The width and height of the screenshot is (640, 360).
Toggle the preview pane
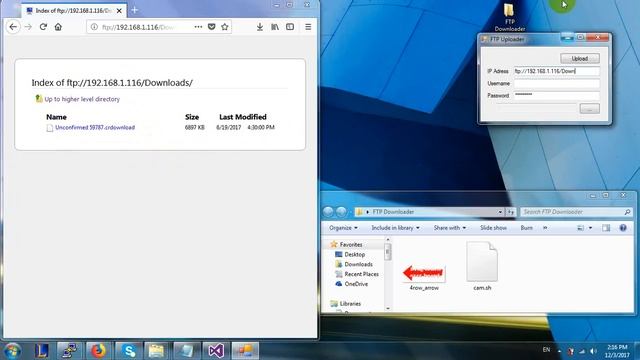tap(606, 228)
